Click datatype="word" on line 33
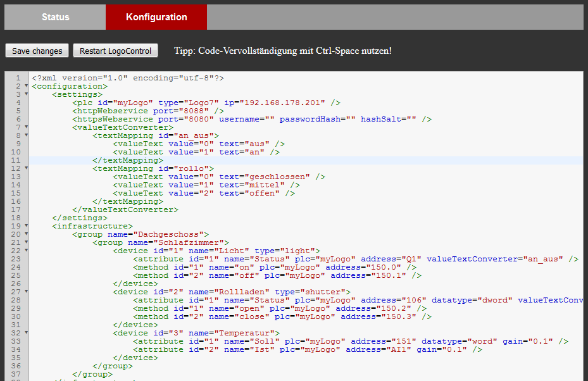 pyautogui.click(x=460, y=342)
